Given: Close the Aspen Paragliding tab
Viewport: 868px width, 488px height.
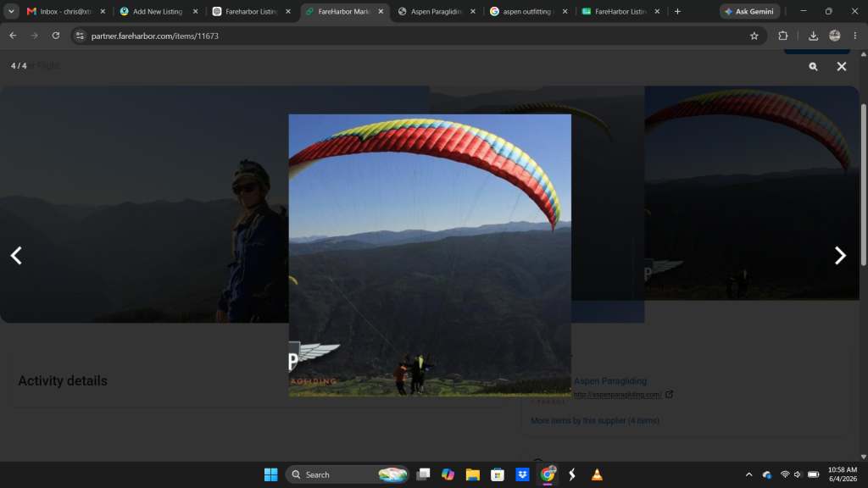Looking at the screenshot, I should (473, 11).
